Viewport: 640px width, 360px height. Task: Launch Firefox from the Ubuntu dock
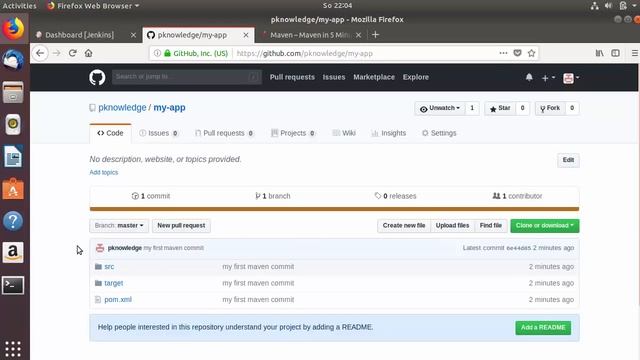[13, 29]
